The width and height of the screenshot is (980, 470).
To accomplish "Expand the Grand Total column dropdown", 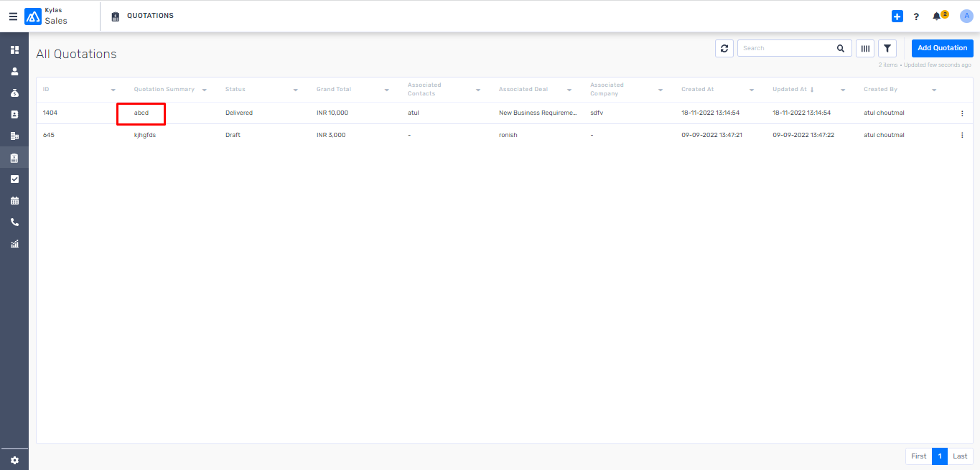I will point(387,90).
